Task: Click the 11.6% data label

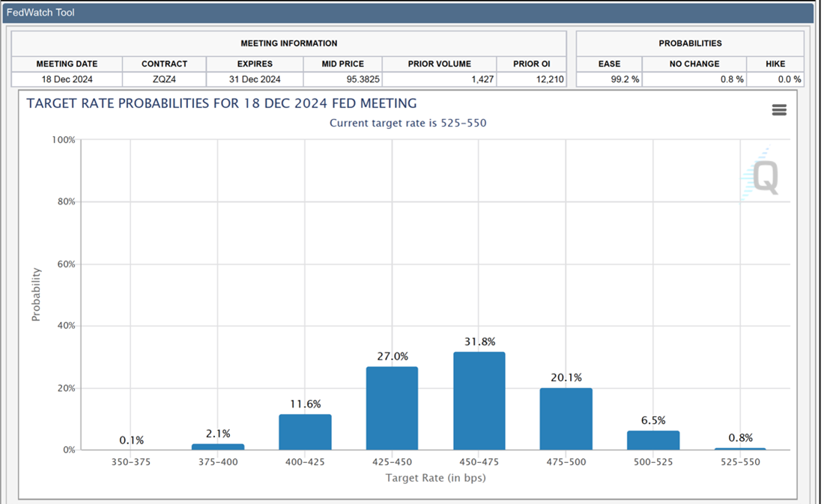Action: tap(306, 404)
